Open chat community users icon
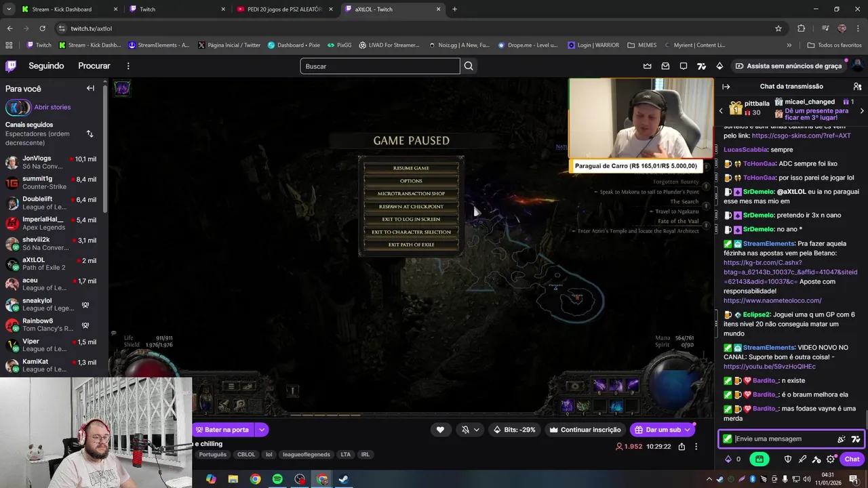Viewport: 868px width, 488px height. click(857, 87)
